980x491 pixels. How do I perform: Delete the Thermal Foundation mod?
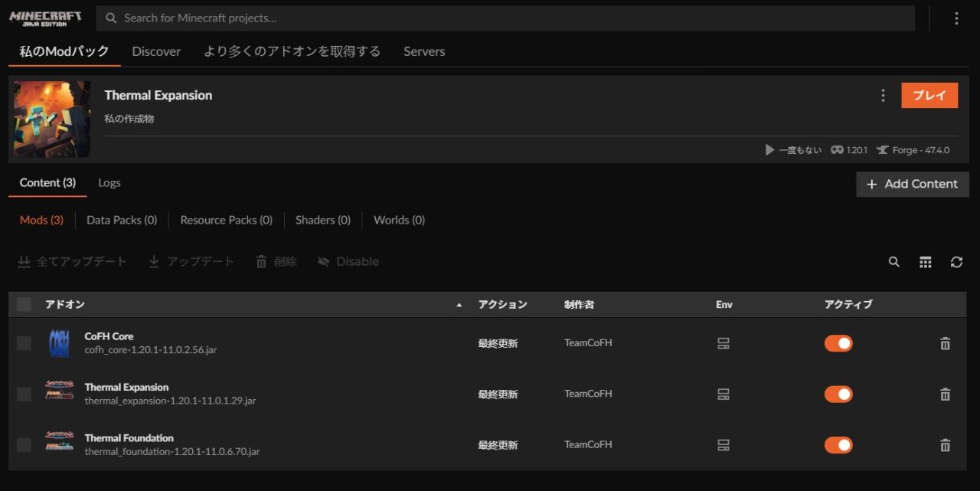pyautogui.click(x=945, y=445)
